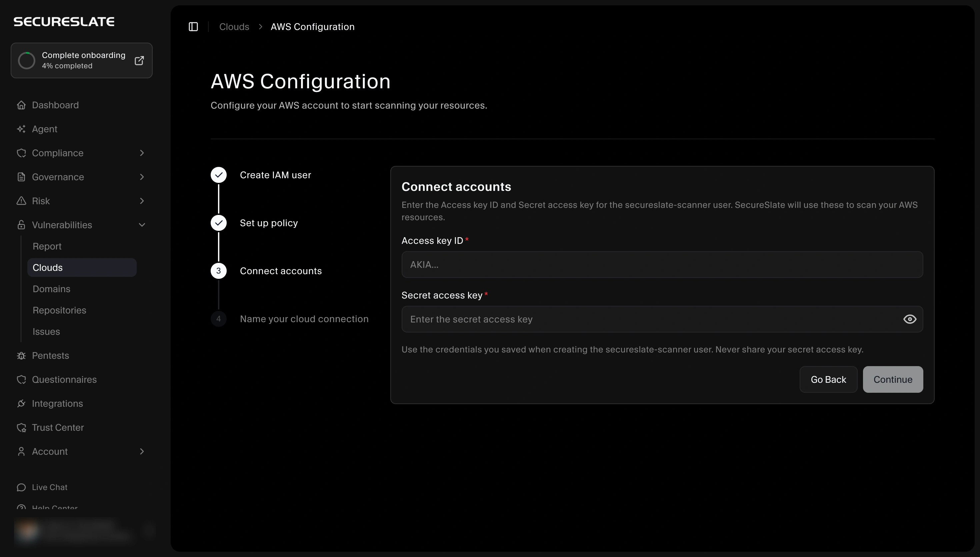The image size is (980, 557).
Task: Click the Access key ID field
Action: click(x=662, y=265)
